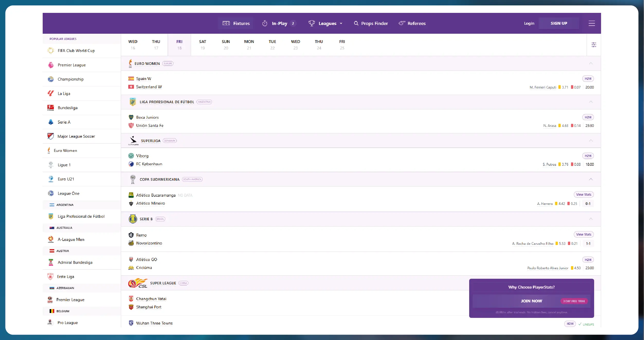Click the Premier League ball icon in sidebar
Viewport: 644px width, 340px height.
click(x=51, y=65)
